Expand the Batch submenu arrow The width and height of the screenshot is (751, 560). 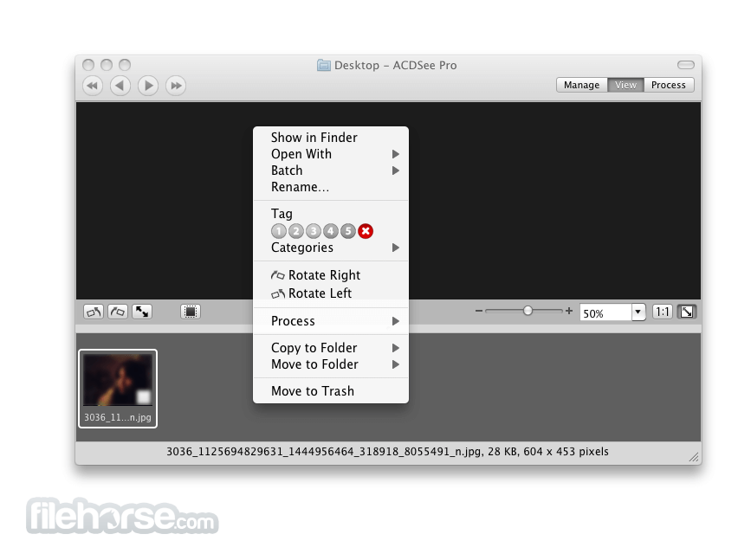click(396, 171)
